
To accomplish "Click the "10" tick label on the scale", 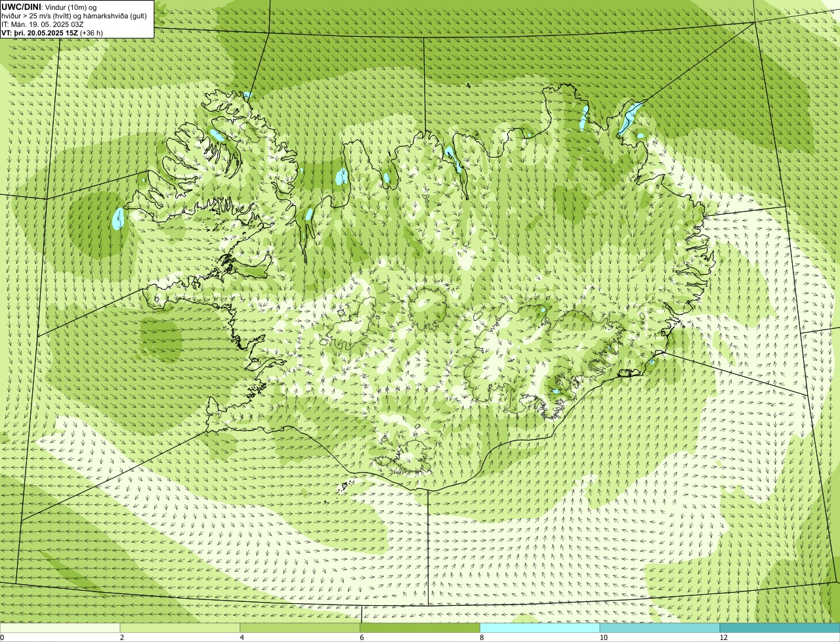I will tap(603, 637).
